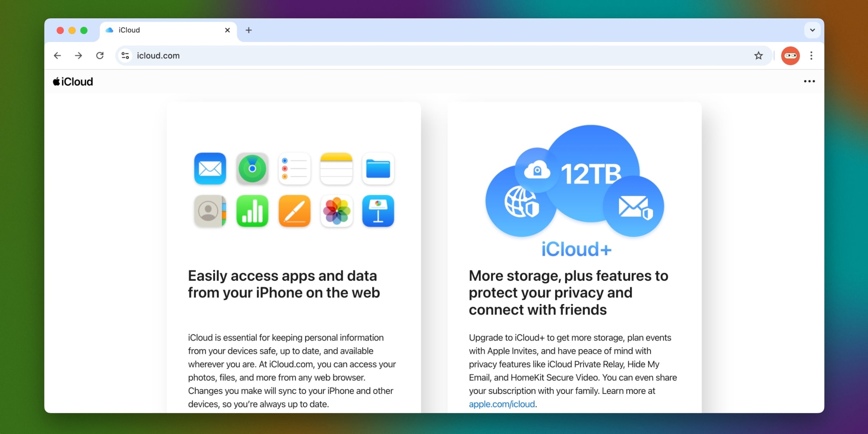The width and height of the screenshot is (868, 434).
Task: Open the iCloud Drive folder icon
Action: pos(378,169)
